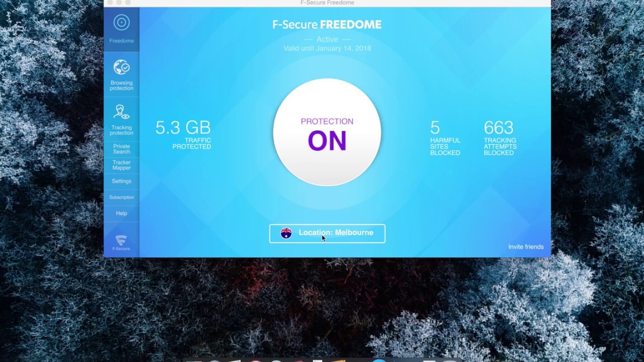The height and width of the screenshot is (362, 644).
Task: Turn off protection with the ON button
Action: pyautogui.click(x=327, y=132)
